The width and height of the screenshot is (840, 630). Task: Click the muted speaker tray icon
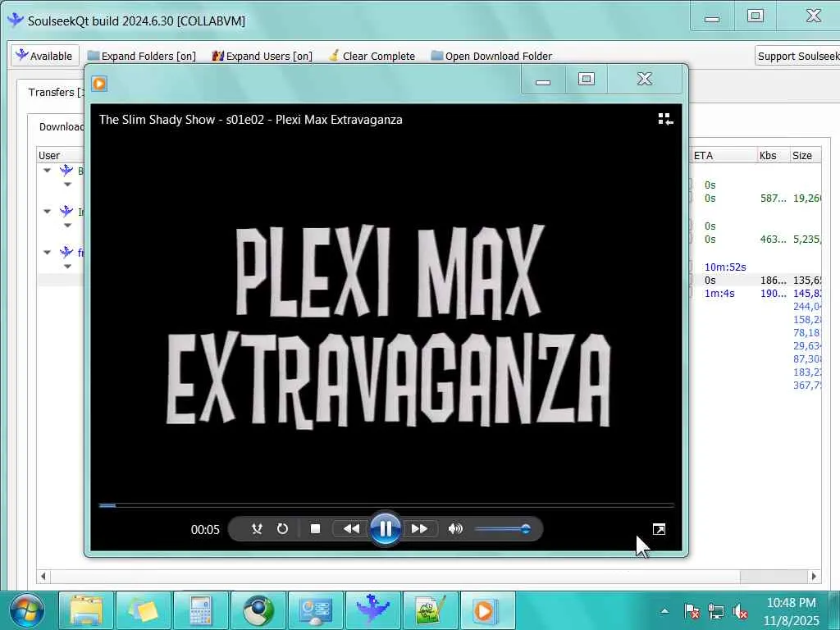pyautogui.click(x=741, y=611)
